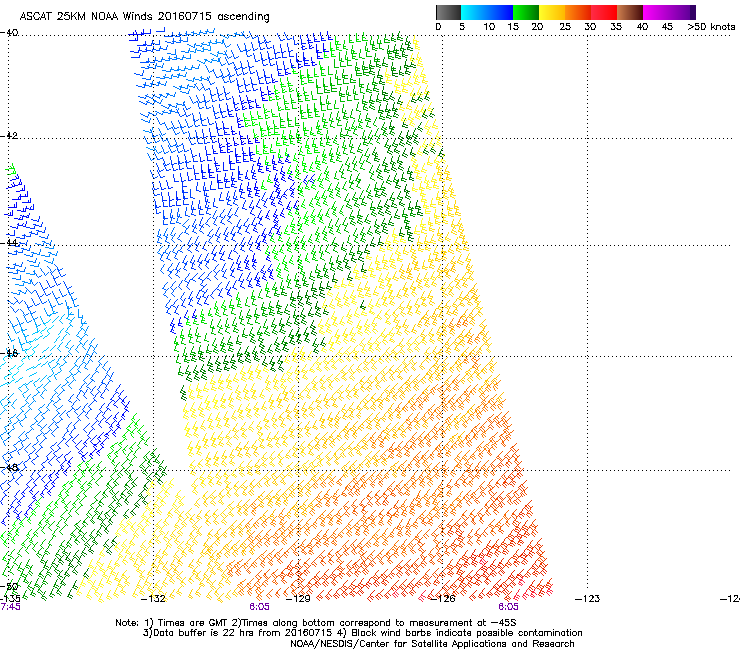Click the gray 0-5 knots color segment
The width and height of the screenshot is (740, 650).
click(448, 12)
